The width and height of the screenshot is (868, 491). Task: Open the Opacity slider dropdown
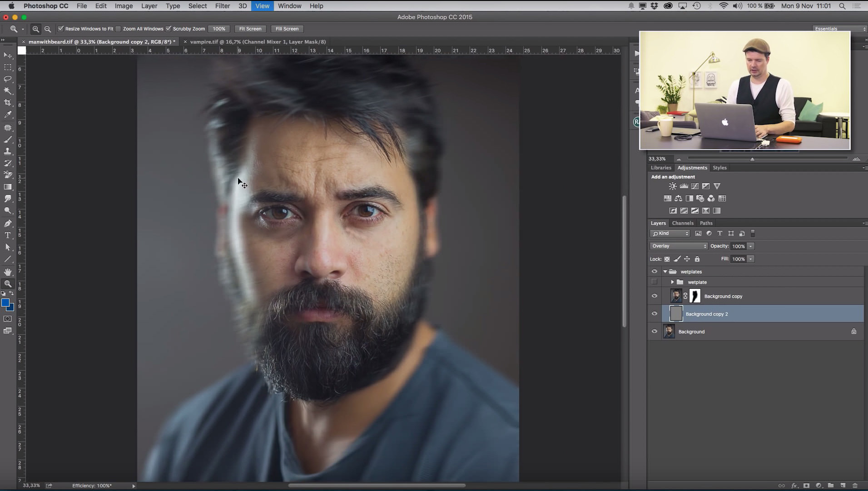pyautogui.click(x=751, y=246)
